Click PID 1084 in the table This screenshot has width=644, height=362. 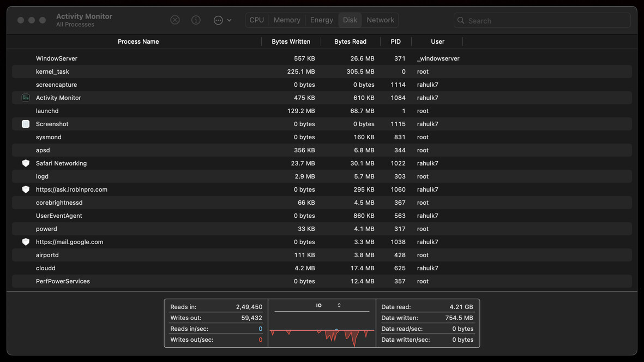click(398, 98)
